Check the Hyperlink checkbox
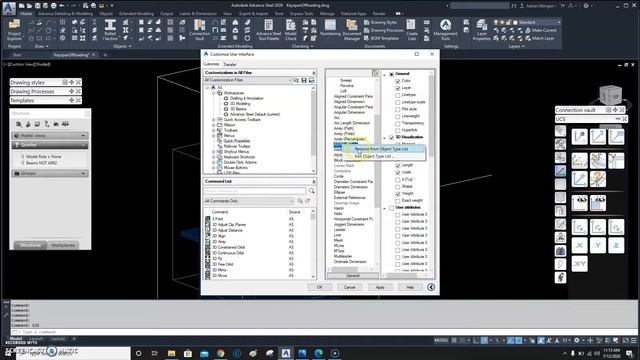Image resolution: width=640 pixels, height=360 pixels. click(398, 130)
